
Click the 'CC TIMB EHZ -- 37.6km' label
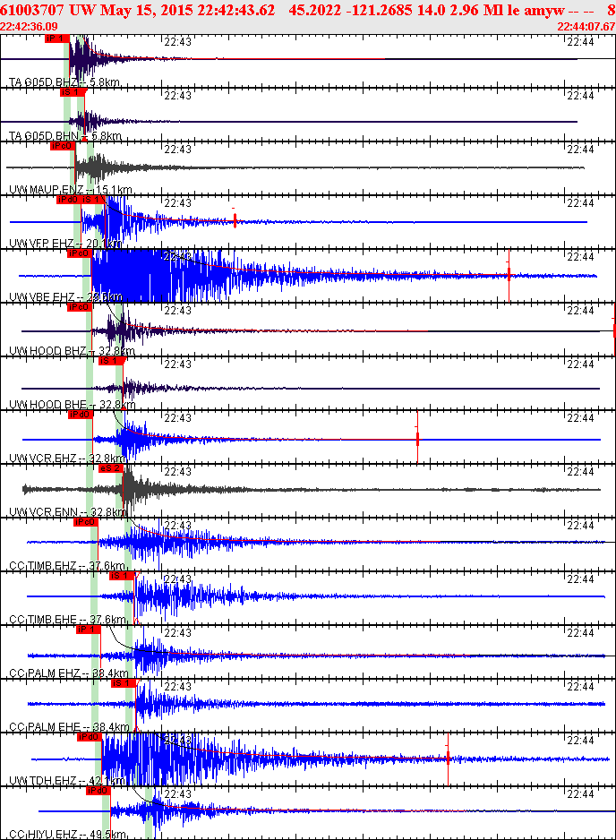tap(67, 566)
